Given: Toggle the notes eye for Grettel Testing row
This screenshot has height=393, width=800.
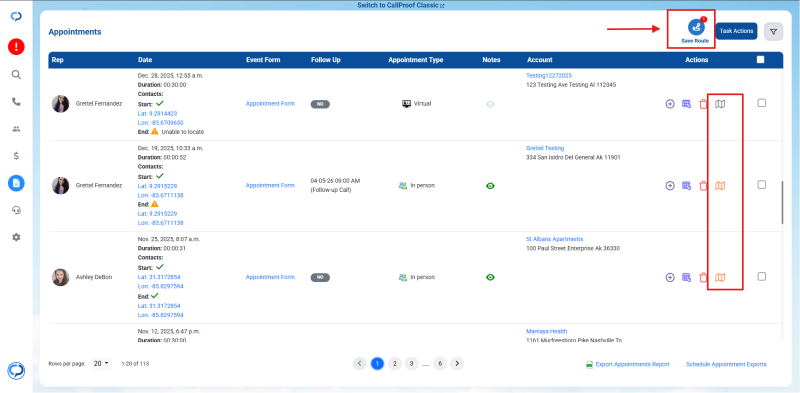Looking at the screenshot, I should point(490,186).
